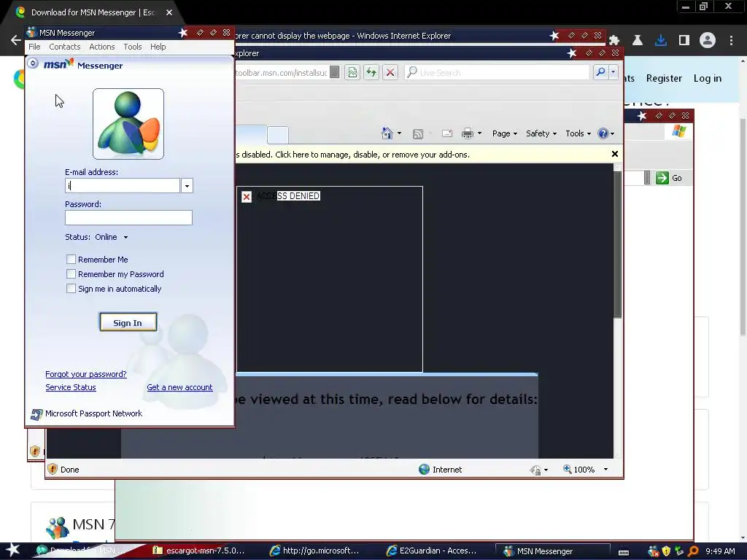
Task: Open the Contacts menu in MSN Messenger
Action: [x=64, y=47]
